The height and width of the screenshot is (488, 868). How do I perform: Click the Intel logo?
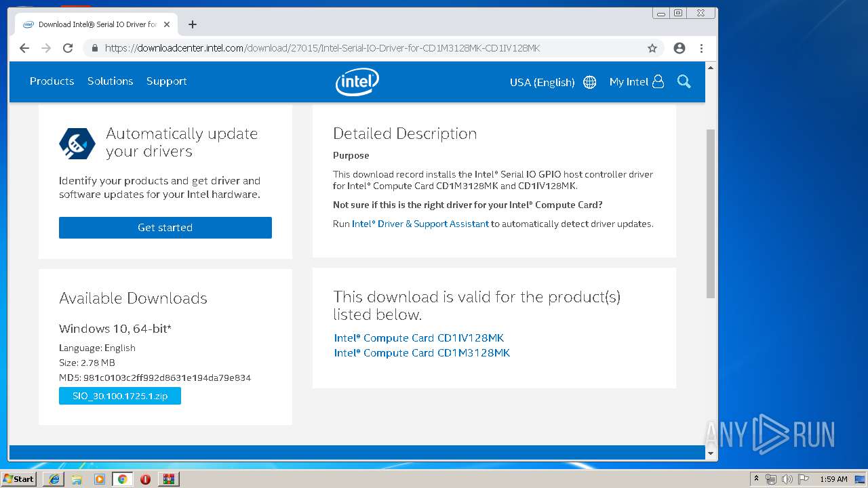point(357,81)
